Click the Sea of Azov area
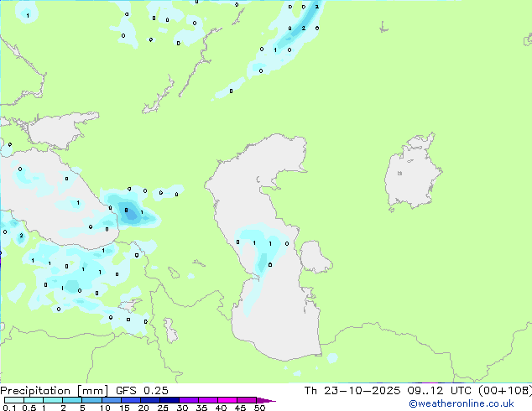Screen dimensions: 532x411 pyautogui.click(x=57, y=130)
